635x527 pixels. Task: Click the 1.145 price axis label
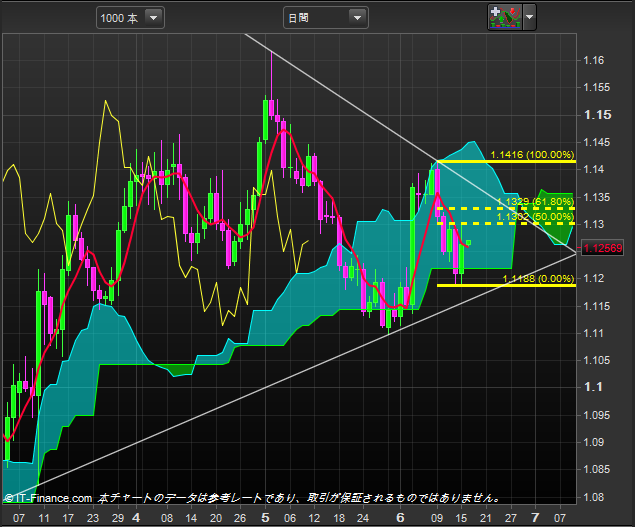coord(597,142)
